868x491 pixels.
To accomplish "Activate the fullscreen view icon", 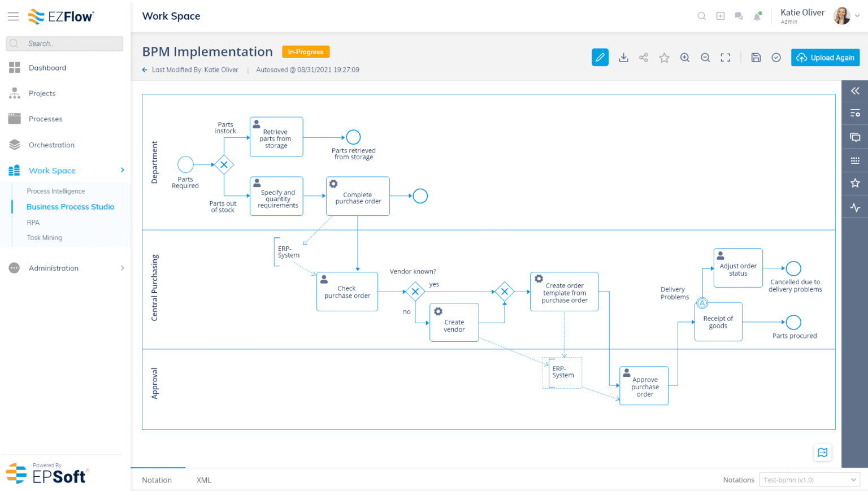I will pos(725,57).
